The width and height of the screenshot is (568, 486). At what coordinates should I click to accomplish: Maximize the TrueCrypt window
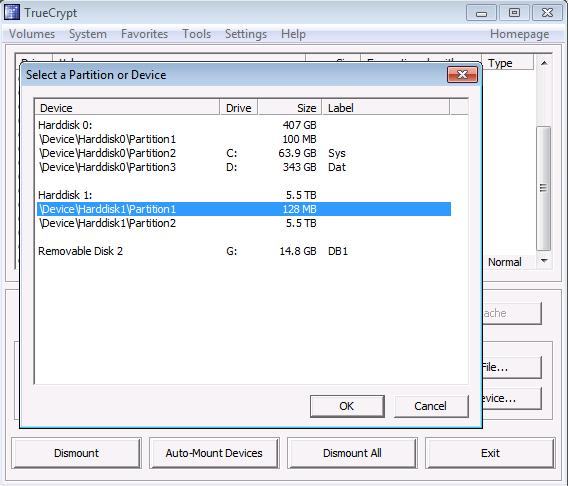[x=514, y=13]
